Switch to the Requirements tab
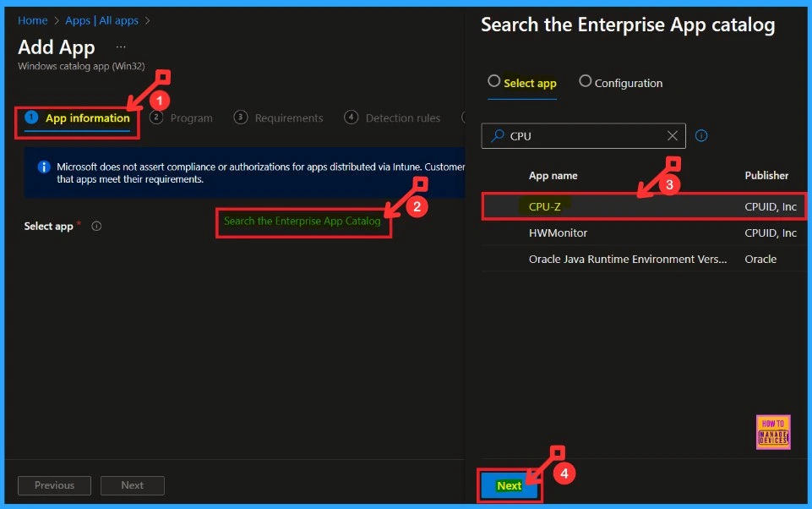 click(x=278, y=118)
